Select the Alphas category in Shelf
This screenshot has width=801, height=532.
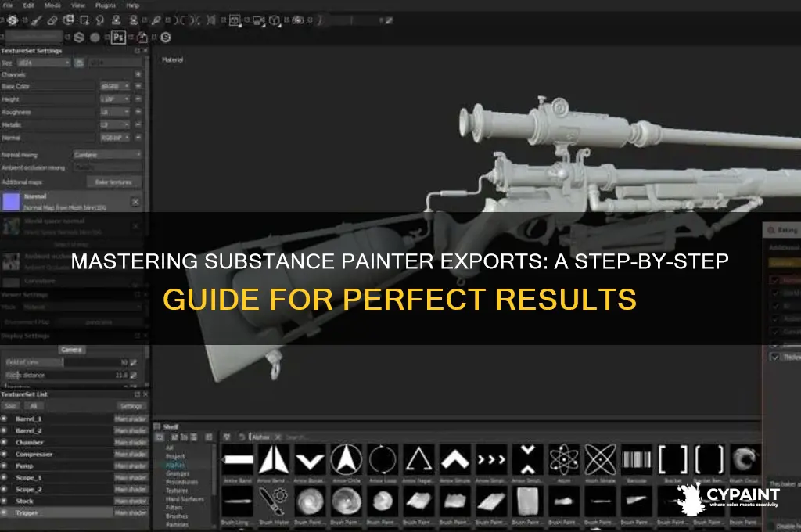tap(175, 465)
